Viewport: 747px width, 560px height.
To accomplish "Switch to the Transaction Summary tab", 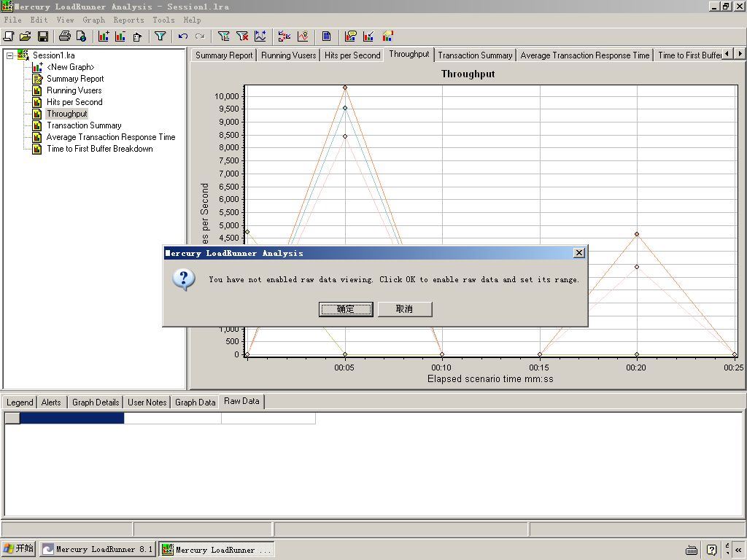I will [x=475, y=55].
